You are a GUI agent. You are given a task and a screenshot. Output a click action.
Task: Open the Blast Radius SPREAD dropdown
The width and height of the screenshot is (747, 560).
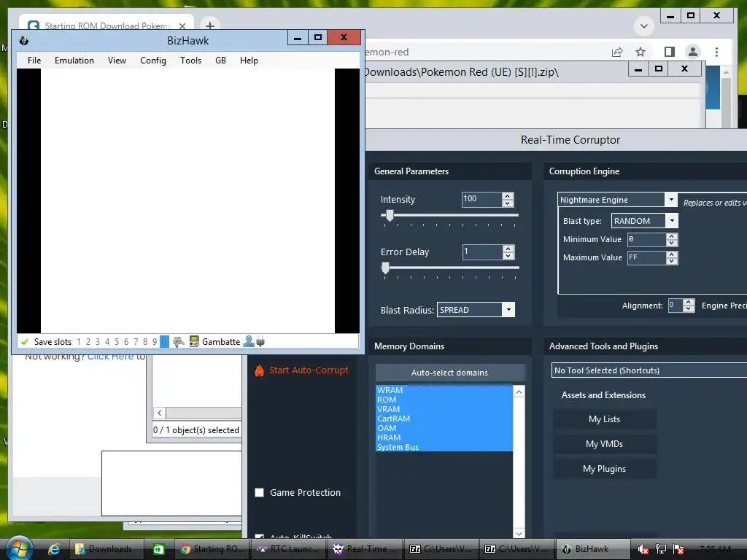coord(508,309)
